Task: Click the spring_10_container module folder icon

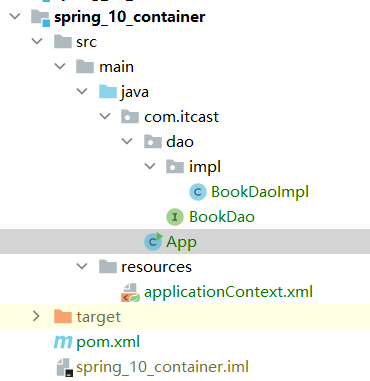Action: [x=40, y=17]
